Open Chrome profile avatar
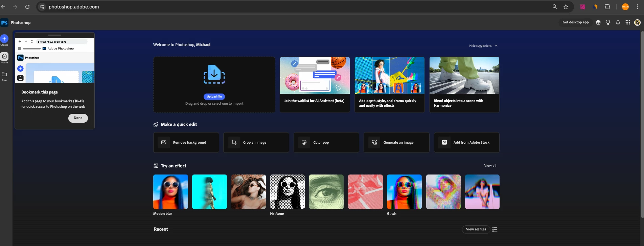The width and height of the screenshot is (644, 246). pos(625,7)
